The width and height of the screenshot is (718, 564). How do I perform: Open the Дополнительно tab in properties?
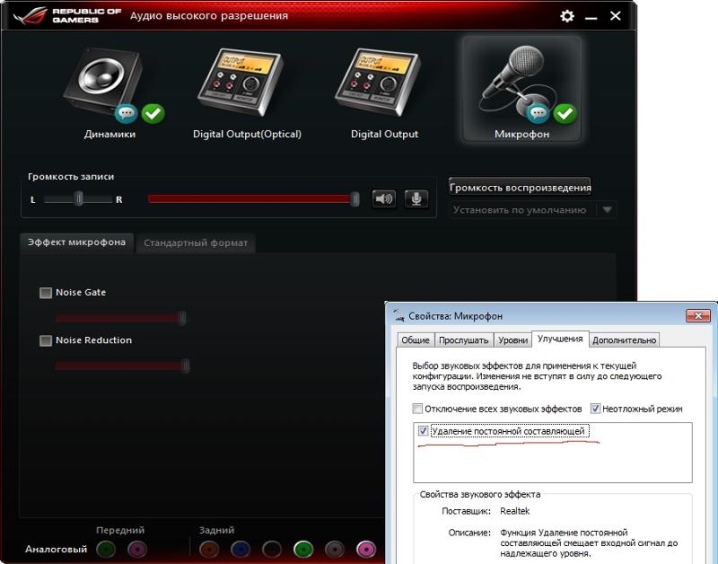click(625, 340)
